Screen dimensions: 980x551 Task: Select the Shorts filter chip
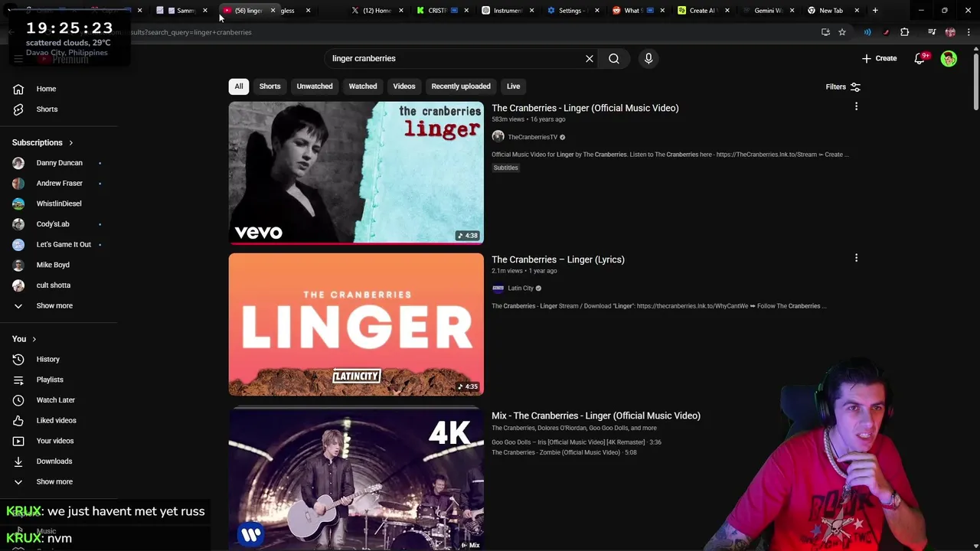tap(269, 86)
